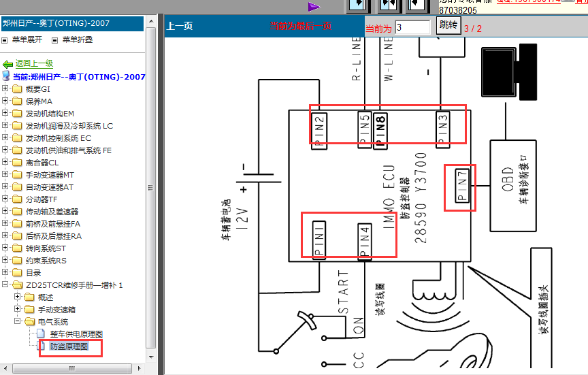The width and height of the screenshot is (588, 375).
Task: Go to previous page via 上一页
Action: point(179,26)
